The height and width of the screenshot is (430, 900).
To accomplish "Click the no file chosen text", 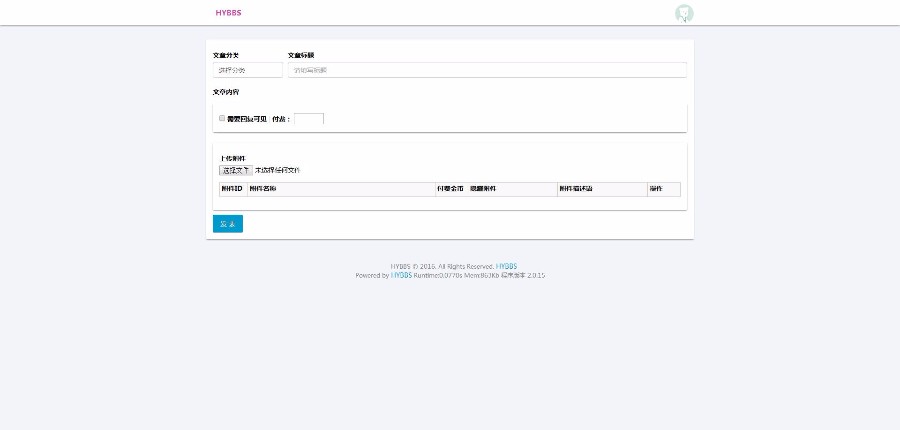I will point(277,171).
